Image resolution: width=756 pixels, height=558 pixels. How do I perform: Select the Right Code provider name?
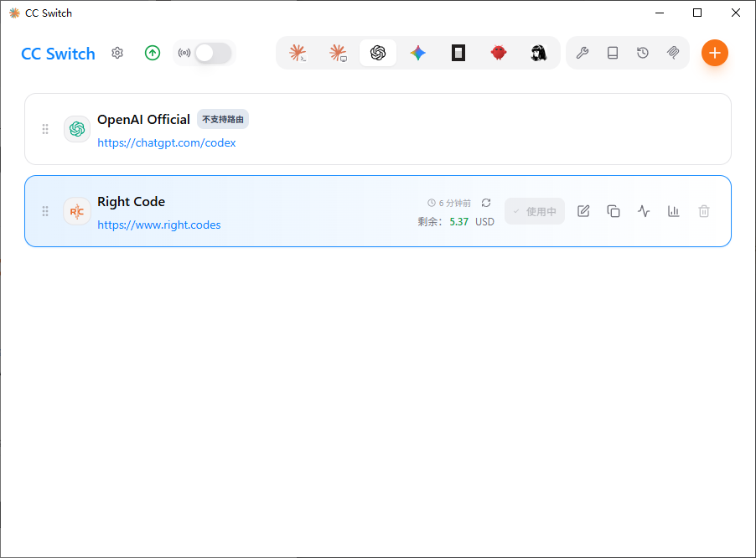point(131,201)
